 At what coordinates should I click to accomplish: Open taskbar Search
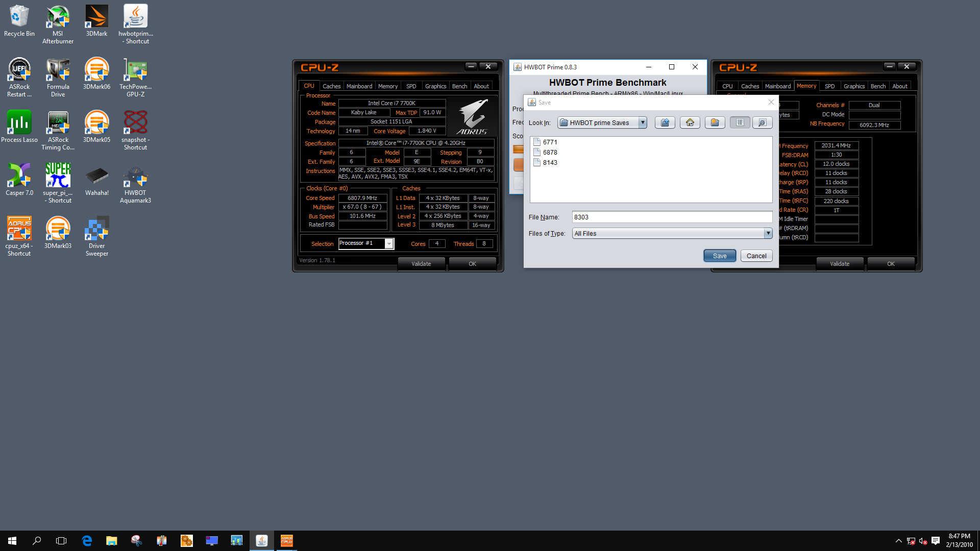point(37,541)
